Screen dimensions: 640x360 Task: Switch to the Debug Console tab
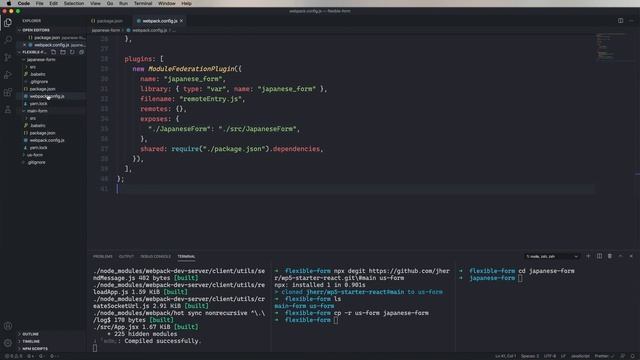coord(156,256)
